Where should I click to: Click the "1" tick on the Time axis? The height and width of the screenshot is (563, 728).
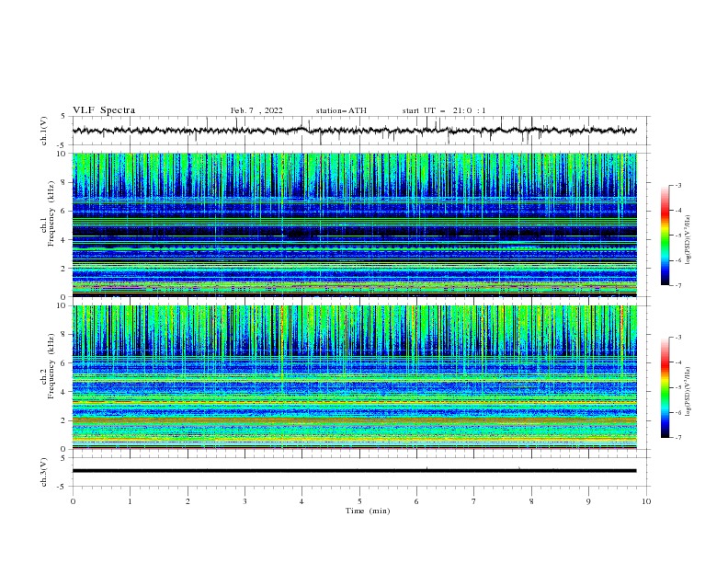131,501
